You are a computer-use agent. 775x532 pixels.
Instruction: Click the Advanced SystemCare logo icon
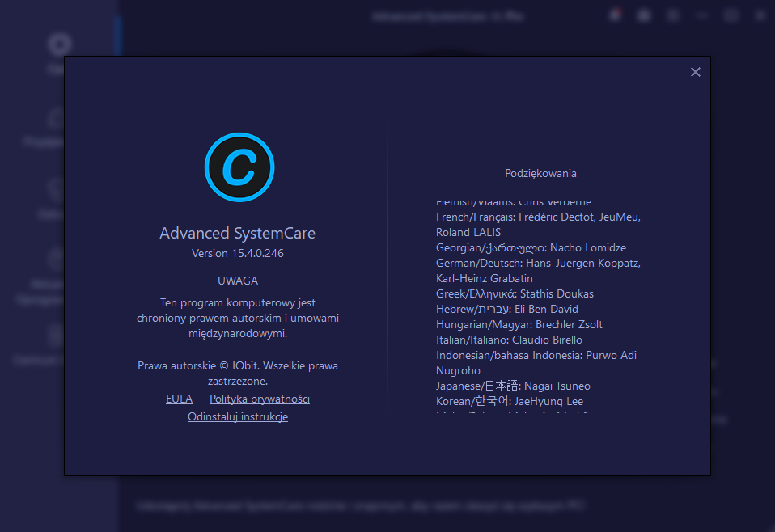tap(239, 167)
